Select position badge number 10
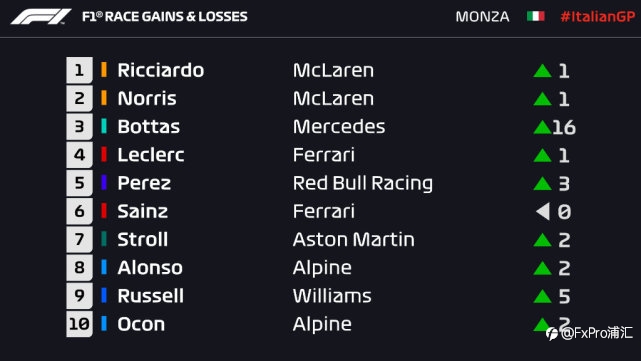The height and width of the screenshot is (361, 641). (79, 324)
